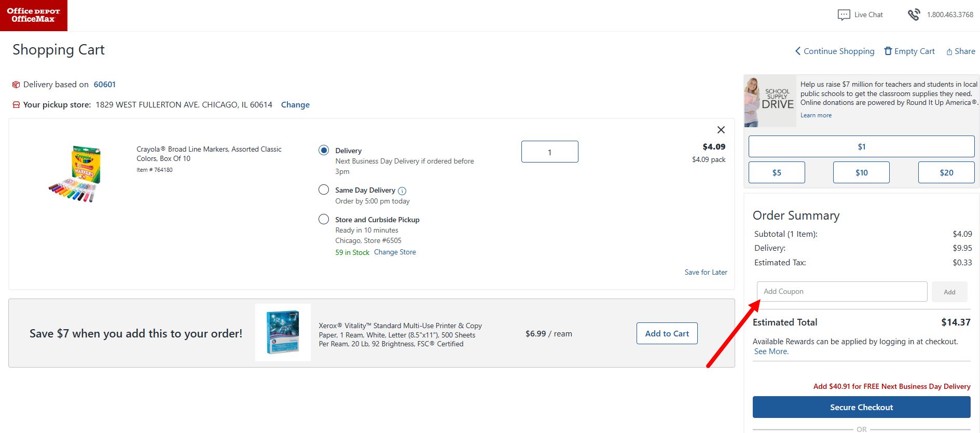980x433 pixels.
Task: Click phone number 1.800.463.3768
Action: (950, 15)
